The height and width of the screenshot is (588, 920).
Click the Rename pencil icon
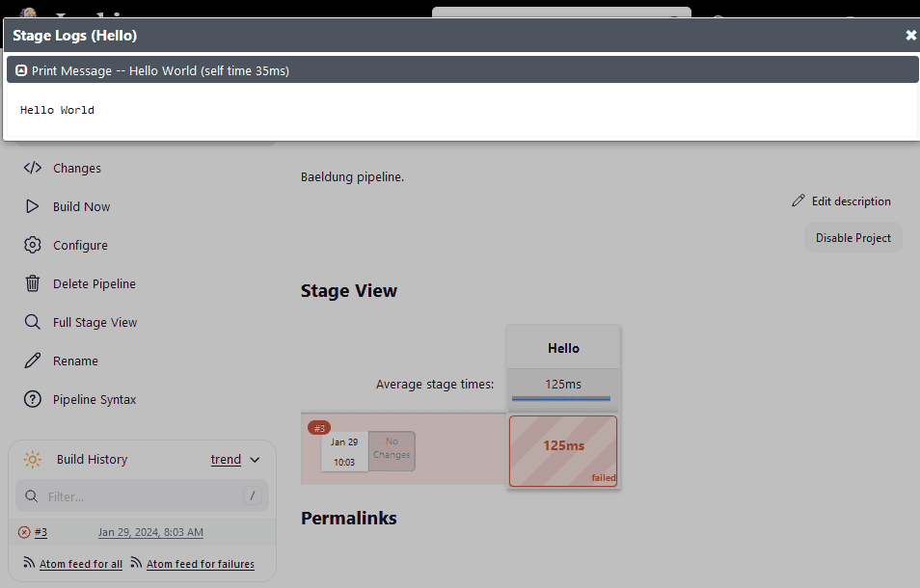click(x=33, y=361)
